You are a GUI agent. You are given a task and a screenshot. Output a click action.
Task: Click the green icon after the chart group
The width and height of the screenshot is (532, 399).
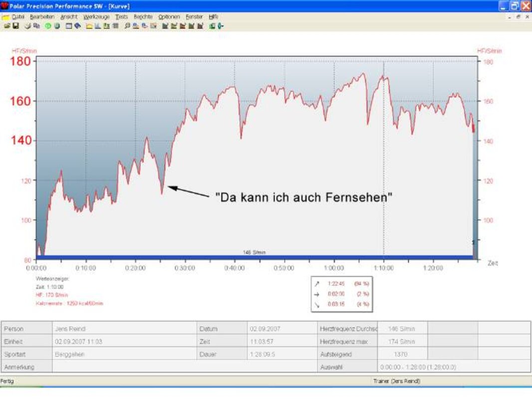pos(212,26)
